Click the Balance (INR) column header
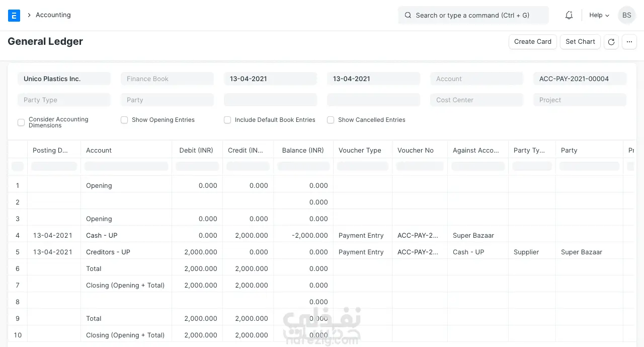The width and height of the screenshot is (644, 347). coord(303,150)
